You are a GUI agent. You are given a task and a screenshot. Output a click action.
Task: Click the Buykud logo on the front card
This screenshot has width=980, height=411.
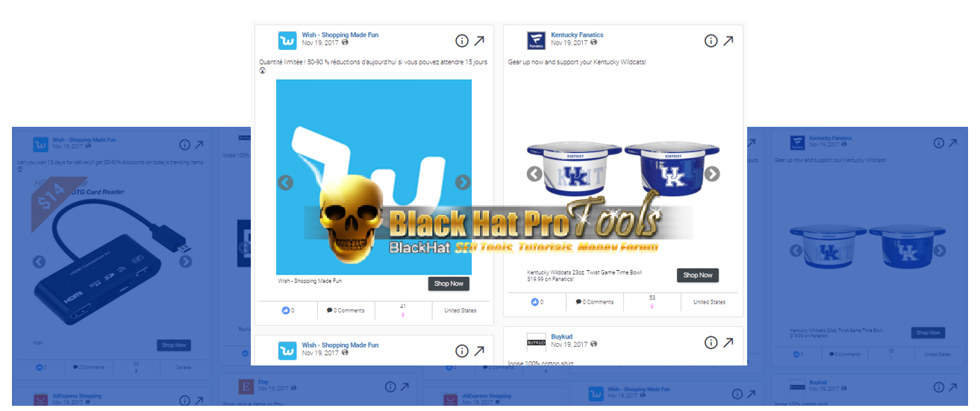click(x=536, y=342)
